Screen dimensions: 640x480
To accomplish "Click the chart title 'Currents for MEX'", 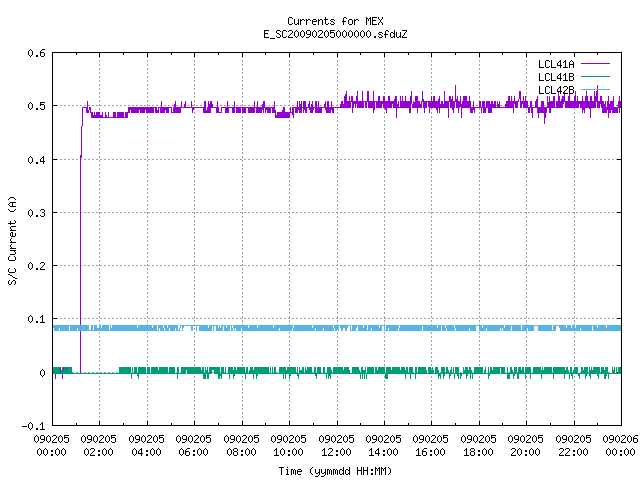I will (x=335, y=21).
